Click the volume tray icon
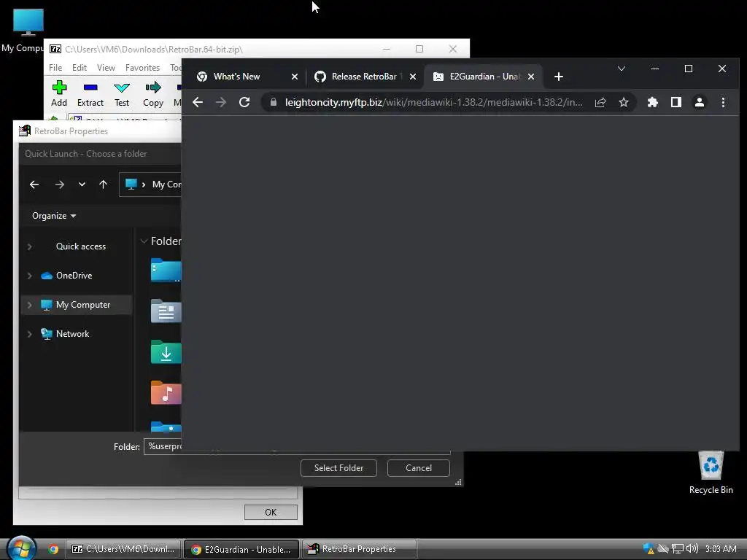The width and height of the screenshot is (747, 560). click(x=692, y=548)
